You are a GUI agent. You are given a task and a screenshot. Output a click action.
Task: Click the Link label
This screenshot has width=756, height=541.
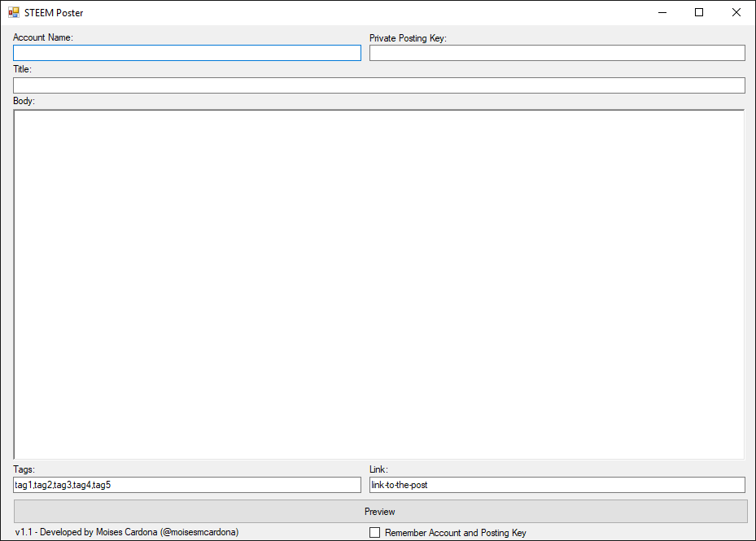pos(378,469)
